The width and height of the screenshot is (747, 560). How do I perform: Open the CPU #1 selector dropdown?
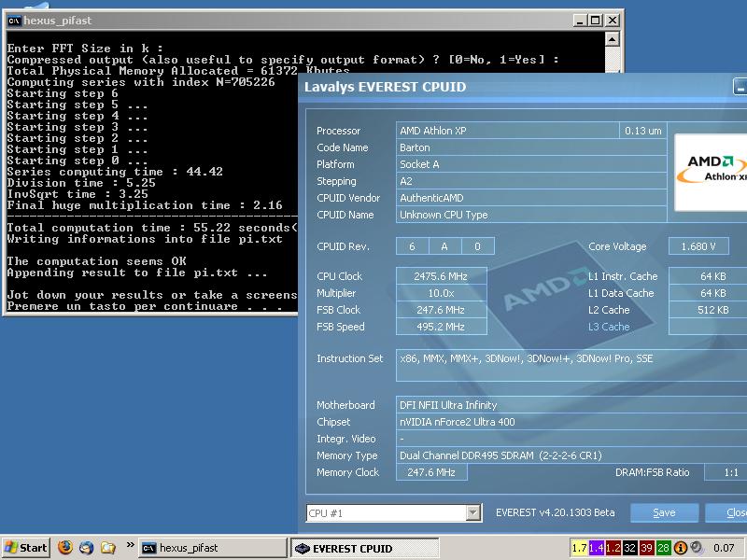[x=472, y=512]
